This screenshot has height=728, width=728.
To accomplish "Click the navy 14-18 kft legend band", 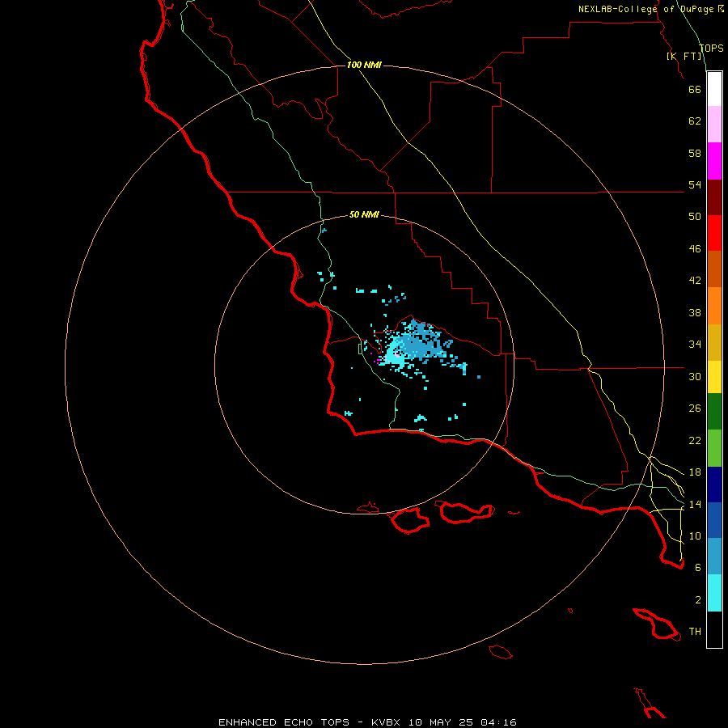I will 714,485.
